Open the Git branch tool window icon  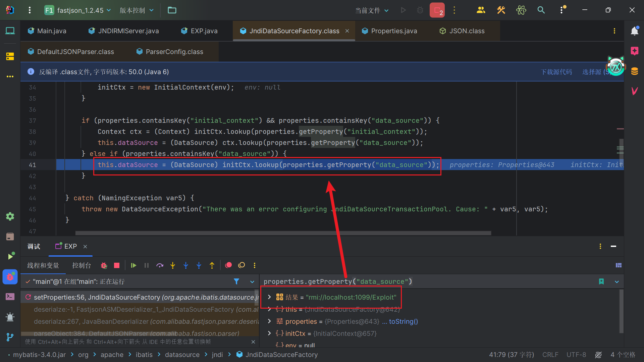coord(10,337)
